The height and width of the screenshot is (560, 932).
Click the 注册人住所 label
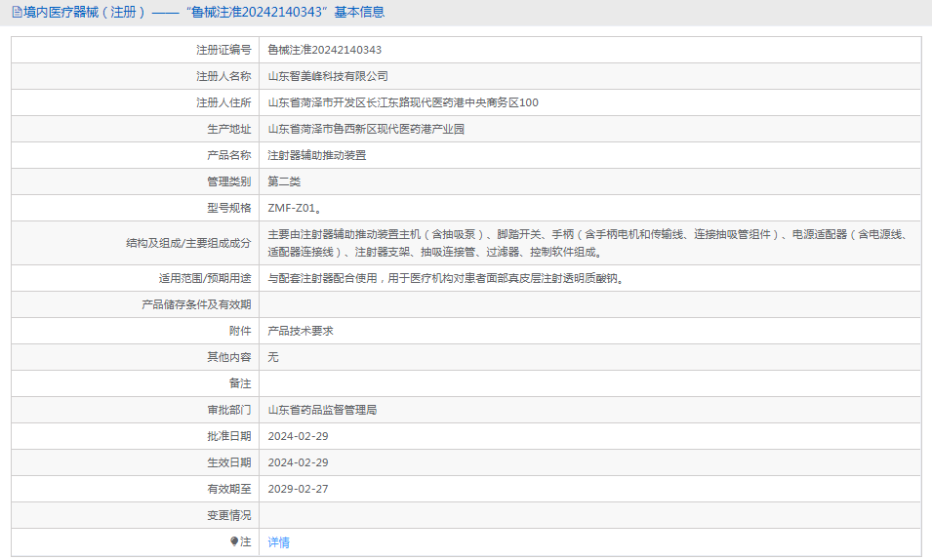223,102
